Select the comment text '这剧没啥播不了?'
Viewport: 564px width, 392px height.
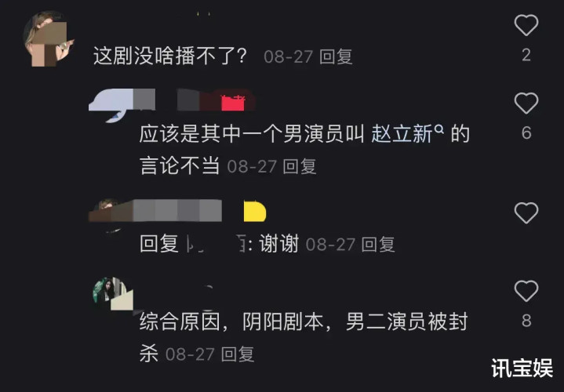pos(170,56)
